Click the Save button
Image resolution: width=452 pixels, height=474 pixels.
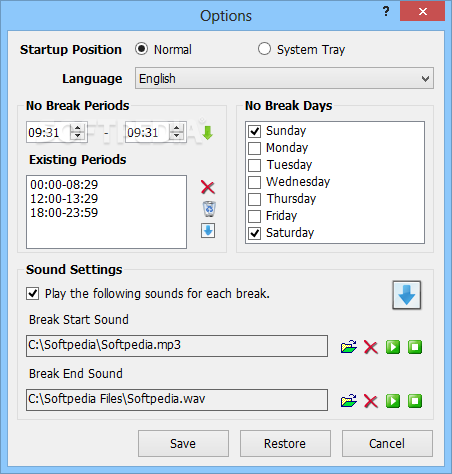point(183,443)
